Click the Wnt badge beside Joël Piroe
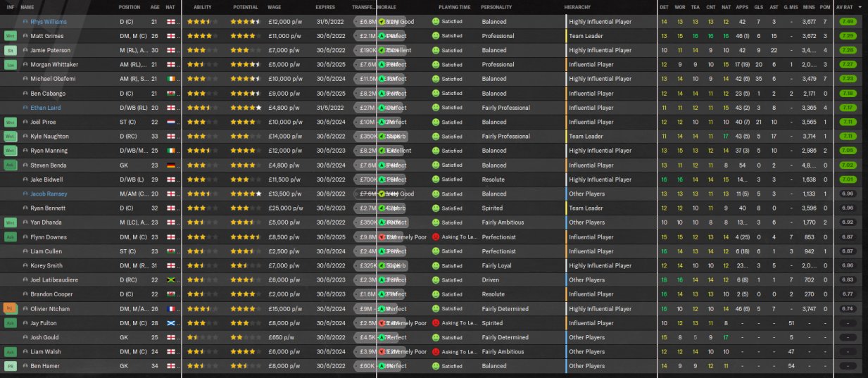Screen dimensions: 868x378 (10, 122)
